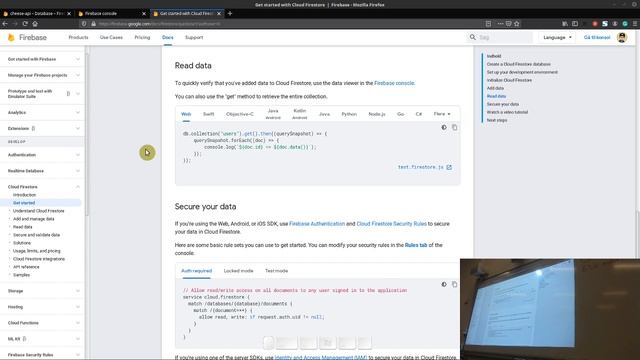Switch to Test mode rules tab

(x=276, y=271)
